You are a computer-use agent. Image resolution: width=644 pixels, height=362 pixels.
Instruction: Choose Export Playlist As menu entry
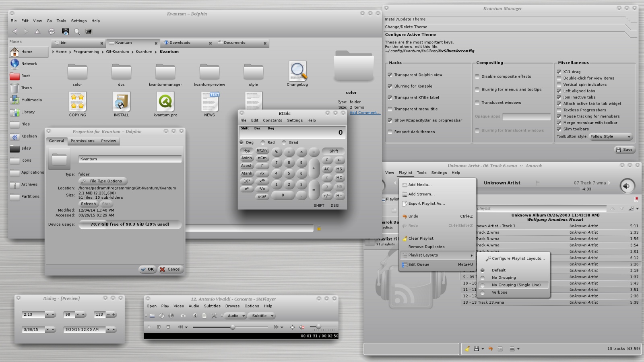tap(438, 204)
